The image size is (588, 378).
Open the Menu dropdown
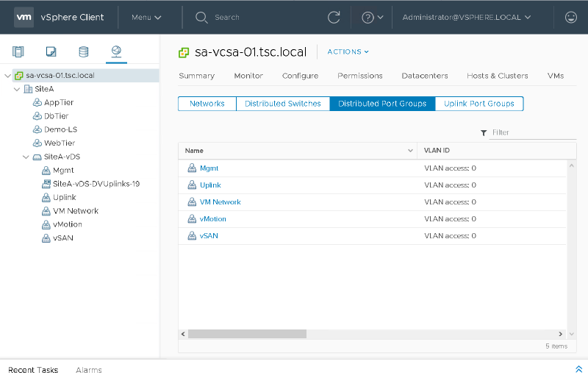tap(146, 17)
